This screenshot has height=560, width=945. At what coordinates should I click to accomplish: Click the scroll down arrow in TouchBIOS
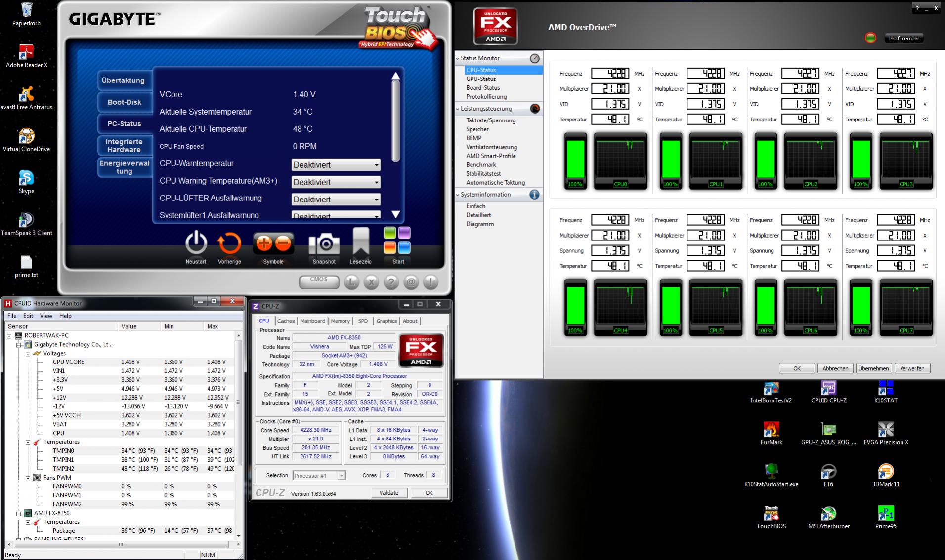[395, 214]
